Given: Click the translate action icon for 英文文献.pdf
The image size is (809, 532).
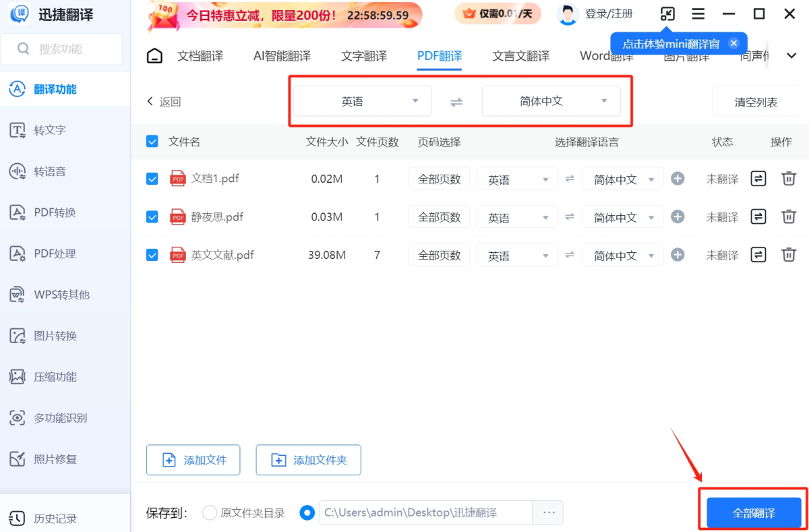Looking at the screenshot, I should point(758,255).
